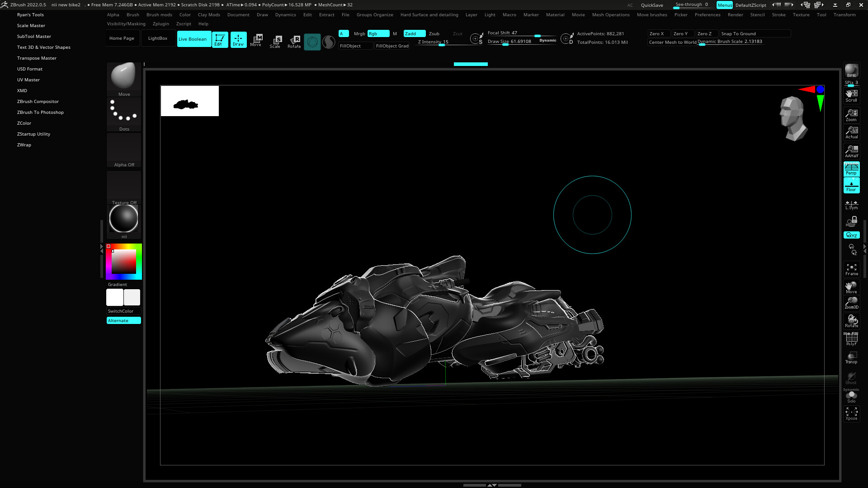
Task: Click the ZBrush To Photoshop plugin entry
Action: coord(40,113)
